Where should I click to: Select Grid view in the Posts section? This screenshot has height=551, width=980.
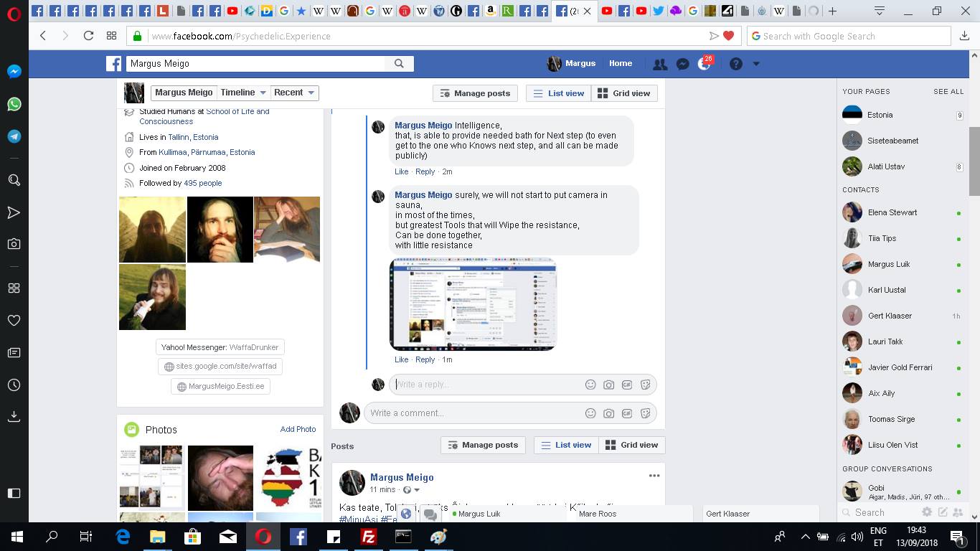pyautogui.click(x=632, y=445)
